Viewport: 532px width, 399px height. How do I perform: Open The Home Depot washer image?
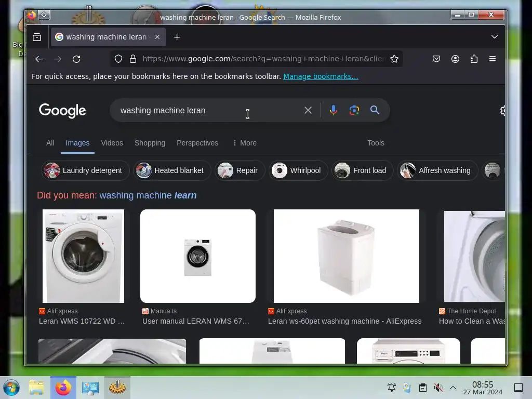[474, 256]
